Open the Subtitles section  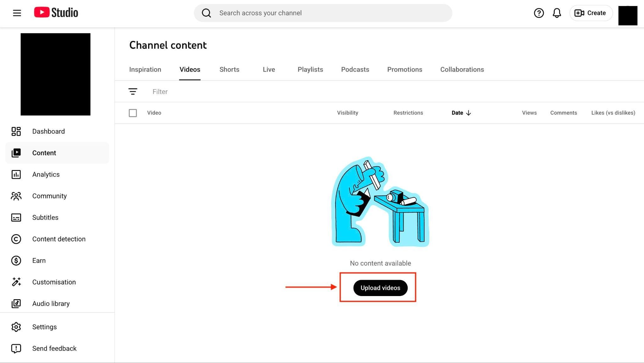point(45,217)
